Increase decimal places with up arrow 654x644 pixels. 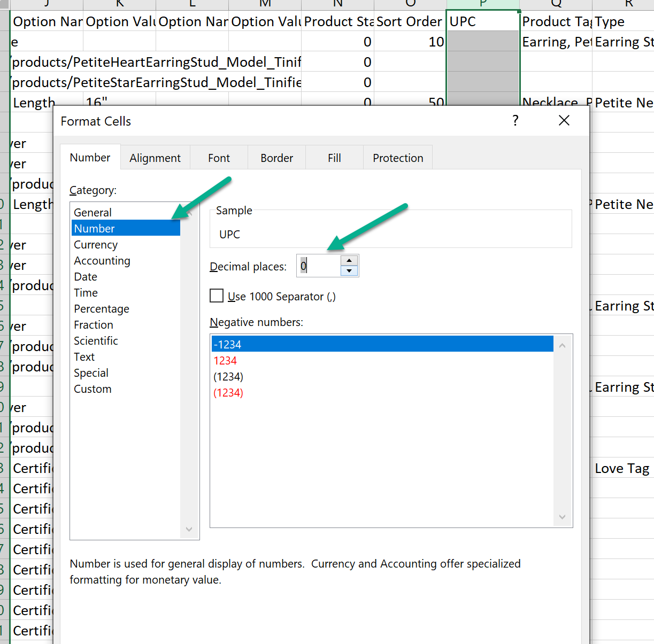349,261
